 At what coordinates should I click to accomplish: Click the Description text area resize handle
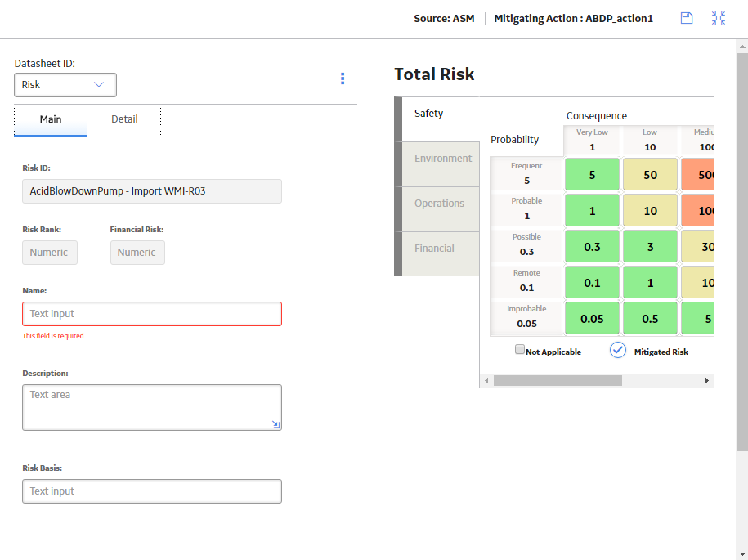tap(275, 424)
